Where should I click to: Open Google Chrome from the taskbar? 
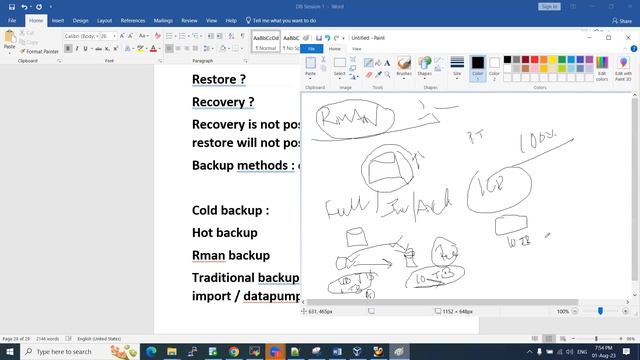click(234, 351)
